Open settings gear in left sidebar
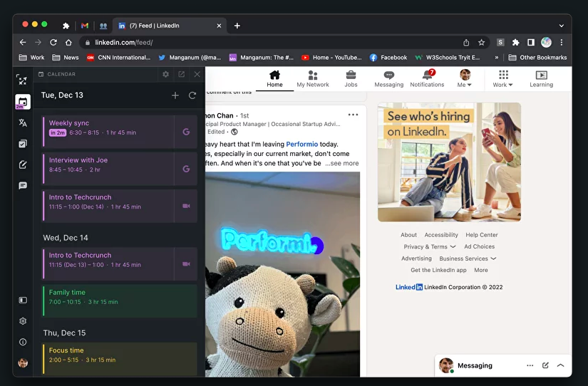 click(23, 321)
